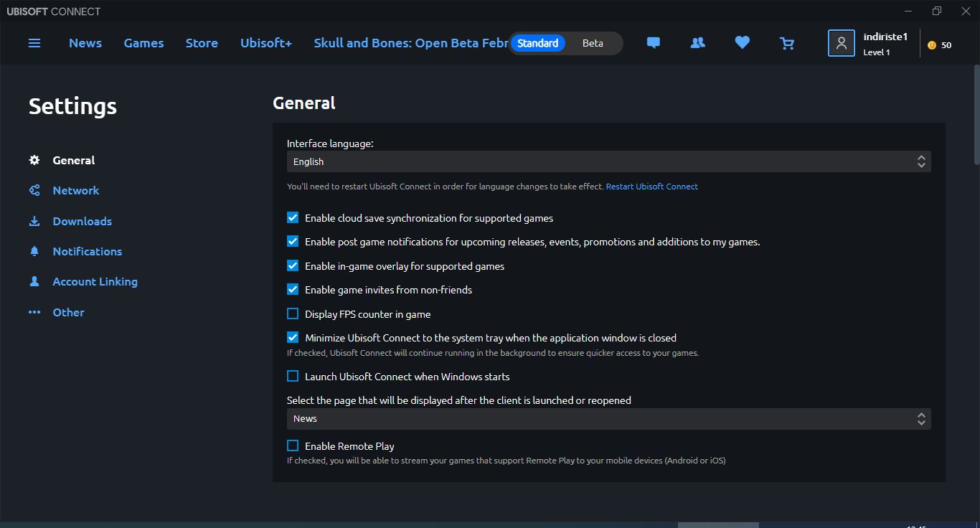Click the Notifications bell icon in sidebar
Screen dimensions: 980x528
click(x=34, y=251)
